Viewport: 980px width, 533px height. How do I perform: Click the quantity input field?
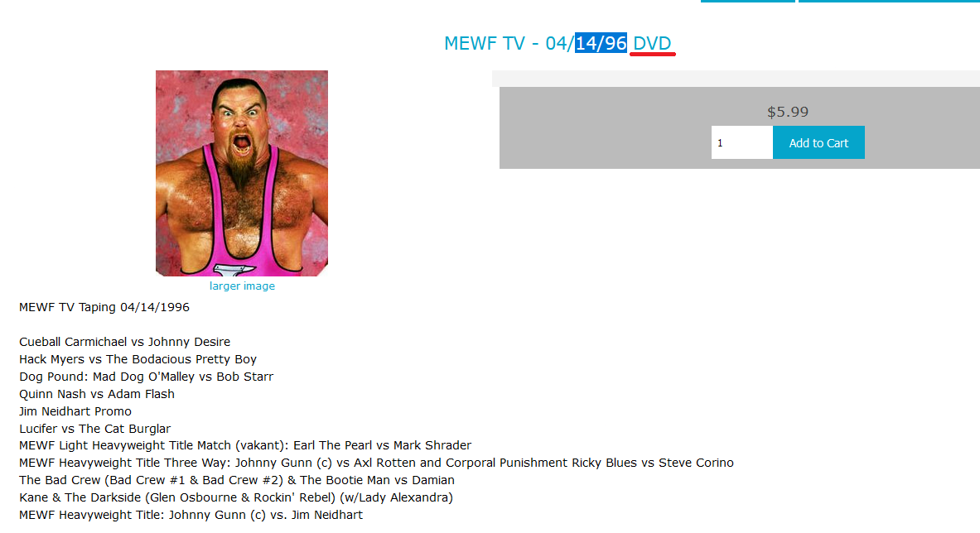coord(742,142)
